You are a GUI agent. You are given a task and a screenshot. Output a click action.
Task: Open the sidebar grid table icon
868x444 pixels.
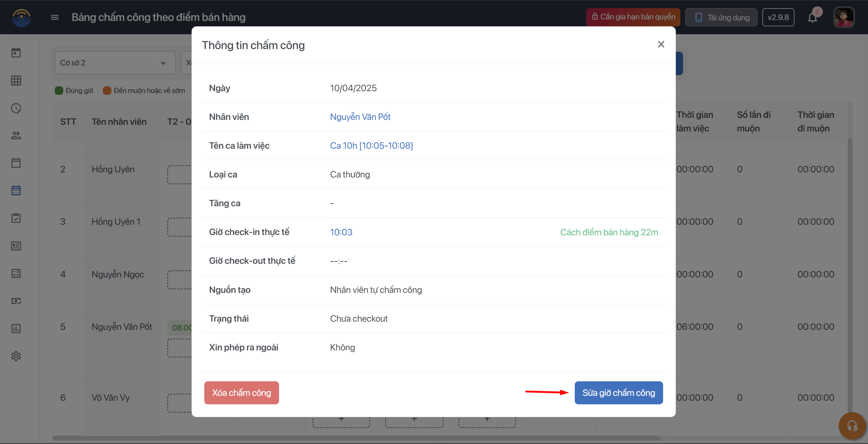(16, 81)
